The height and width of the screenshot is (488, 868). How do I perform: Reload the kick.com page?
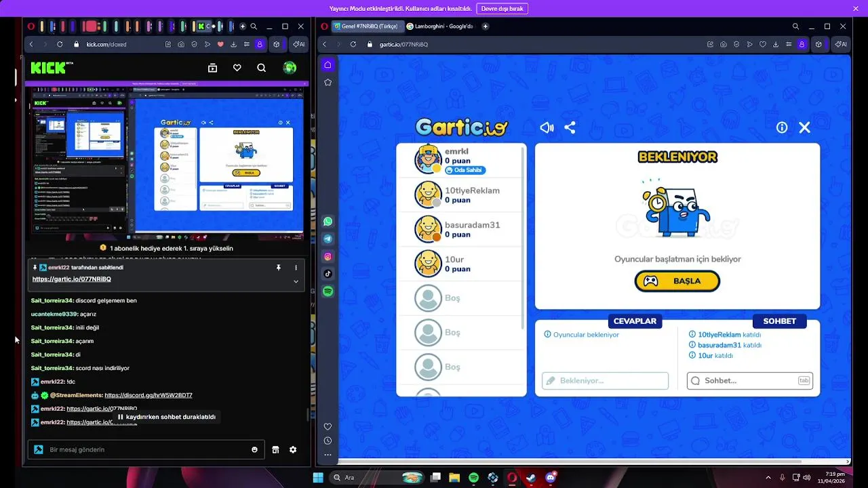[60, 44]
